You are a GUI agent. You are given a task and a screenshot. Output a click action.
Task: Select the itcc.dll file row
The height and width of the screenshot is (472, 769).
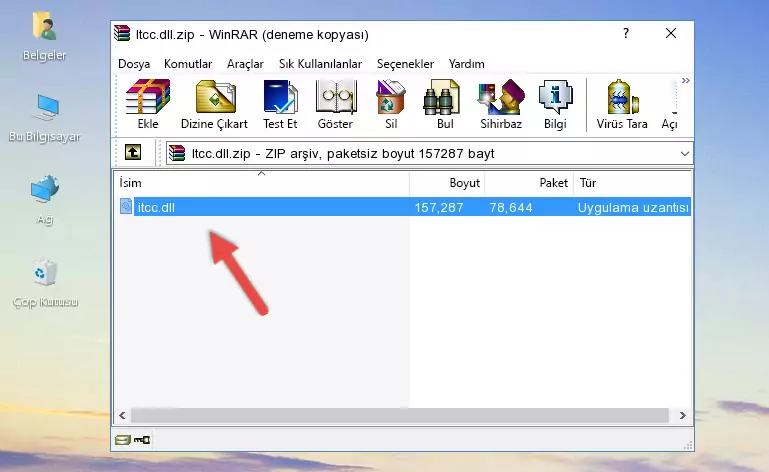pyautogui.click(x=404, y=207)
